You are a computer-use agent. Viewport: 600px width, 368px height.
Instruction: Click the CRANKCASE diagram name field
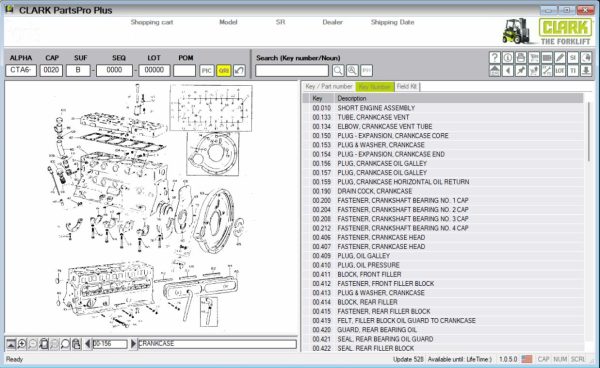pos(217,344)
